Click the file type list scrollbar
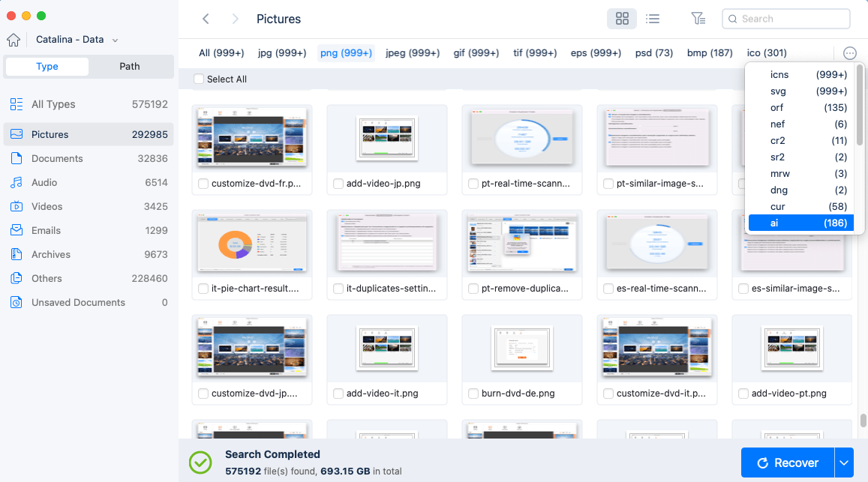 pos(860,105)
